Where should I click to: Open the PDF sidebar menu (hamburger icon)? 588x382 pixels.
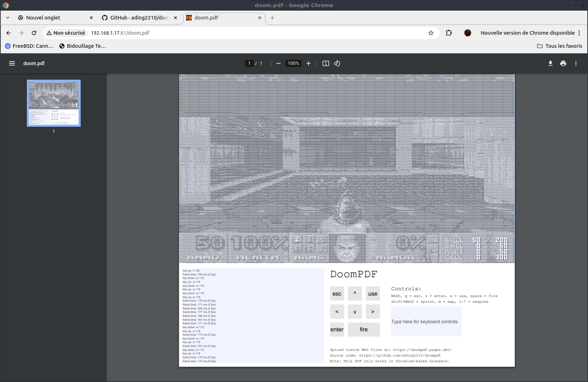[x=12, y=63]
